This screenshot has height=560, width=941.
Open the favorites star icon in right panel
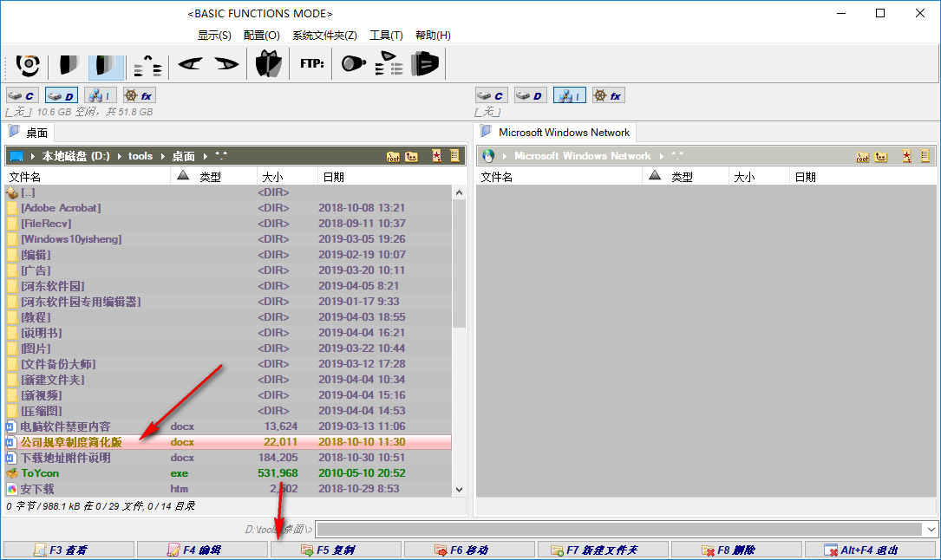[x=907, y=156]
